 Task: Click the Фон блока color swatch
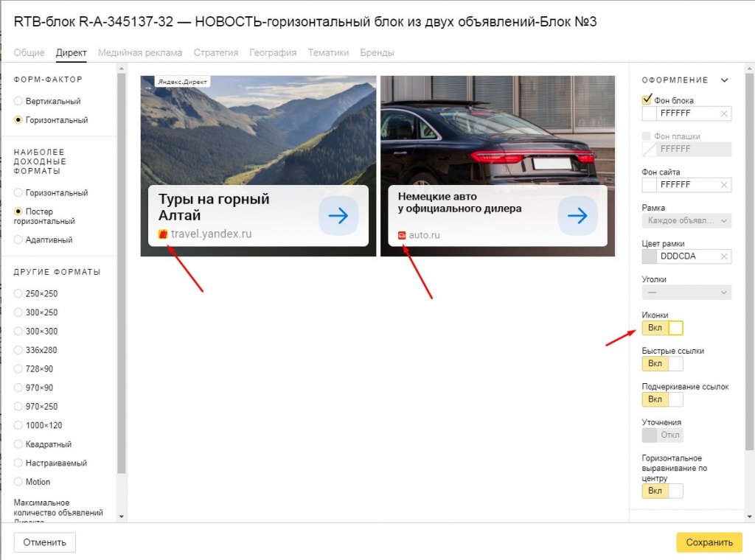(x=649, y=113)
